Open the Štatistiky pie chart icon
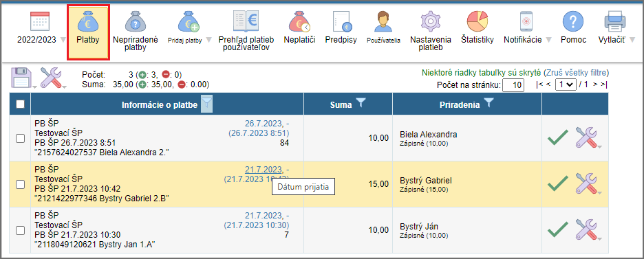644x259 pixels. click(x=477, y=22)
